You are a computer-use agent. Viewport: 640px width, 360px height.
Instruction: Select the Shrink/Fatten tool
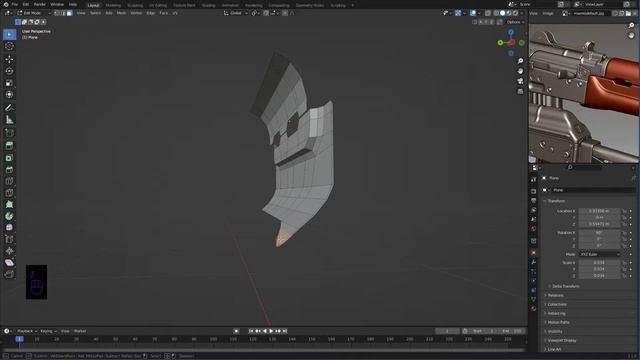click(x=9, y=251)
